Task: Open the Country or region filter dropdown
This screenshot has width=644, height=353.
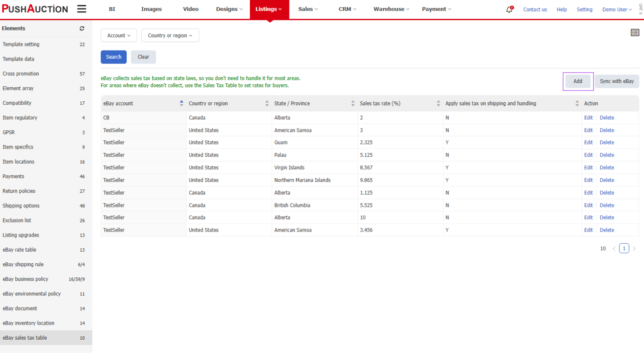Action: point(170,35)
